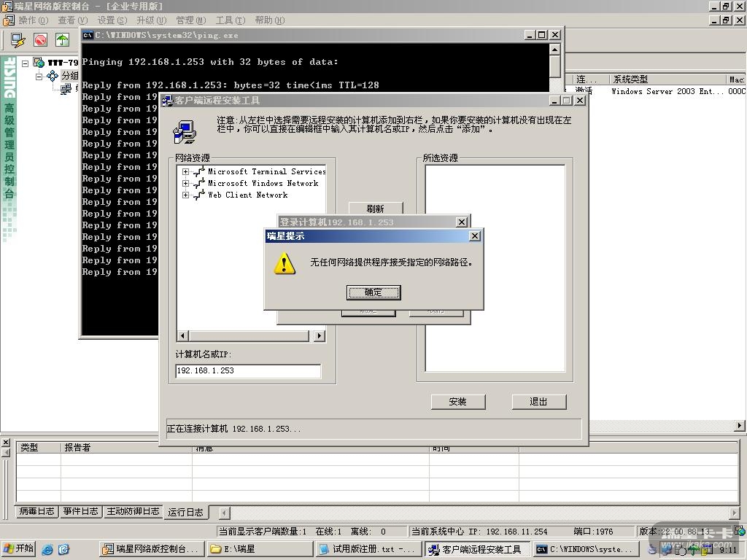Click the 系统类型 column header

(667, 79)
